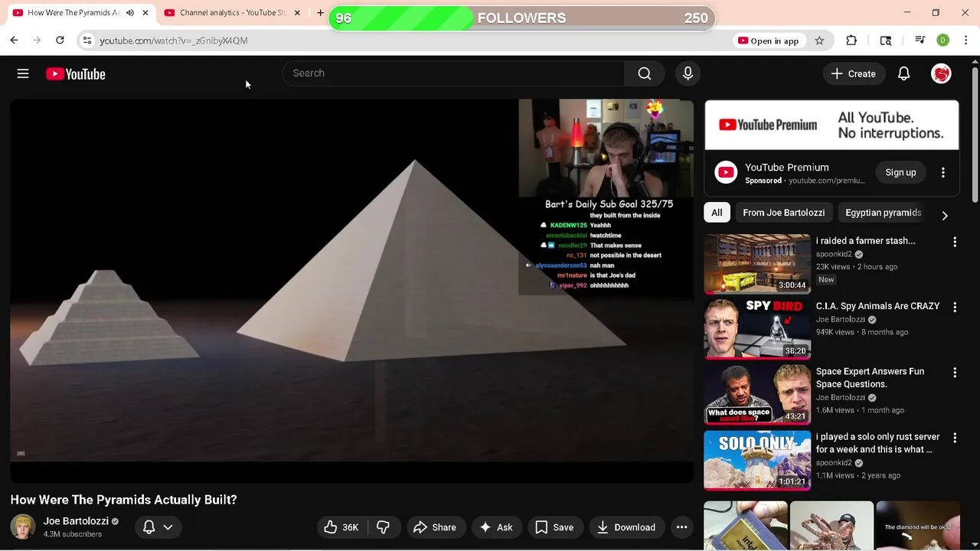Screen dimensions: 980x551
Task: Open 'SOLO ONLY' rust video thumbnail
Action: click(x=757, y=460)
